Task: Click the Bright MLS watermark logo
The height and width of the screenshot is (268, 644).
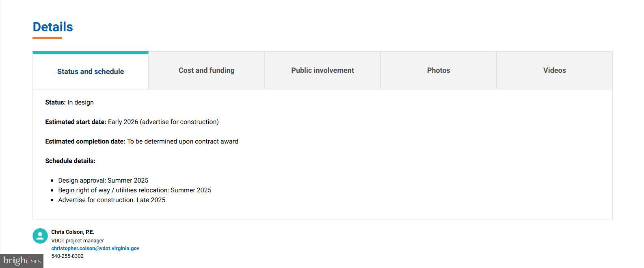Action: point(22,261)
